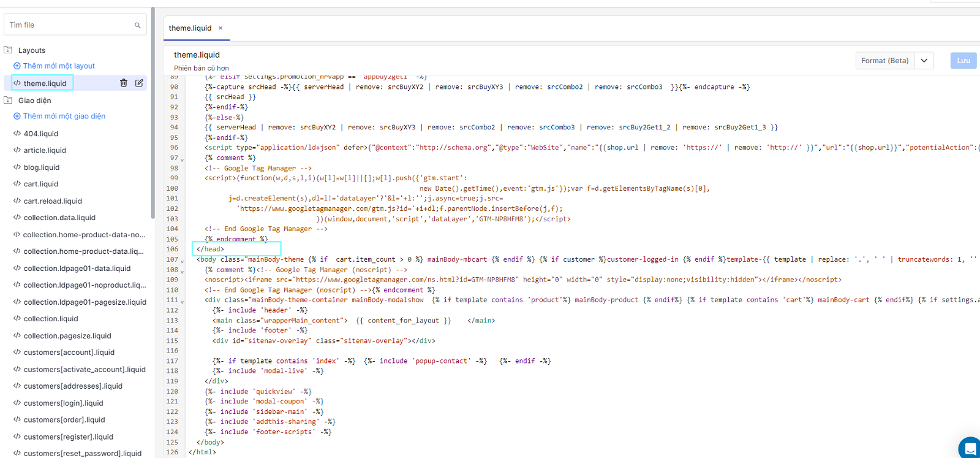Toggle the code fold at line 108
The height and width of the screenshot is (458, 980).
tap(182, 271)
